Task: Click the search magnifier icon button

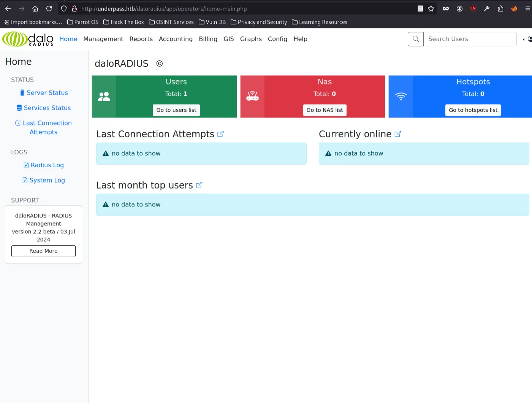Action: click(x=416, y=39)
